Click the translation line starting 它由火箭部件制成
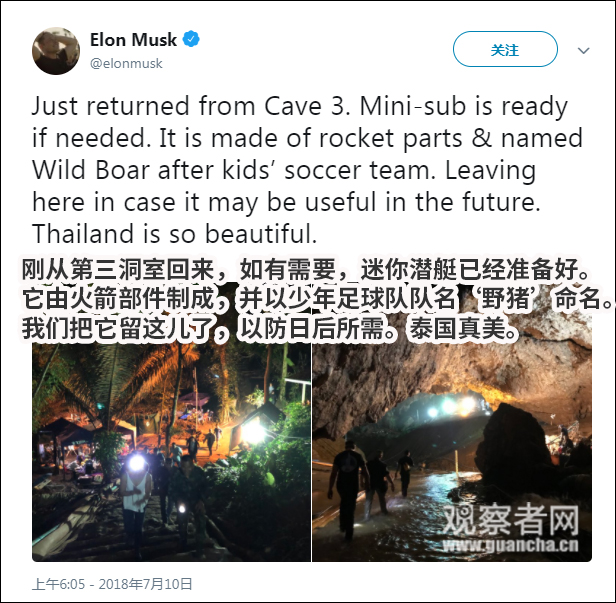The image size is (616, 603). click(x=317, y=299)
